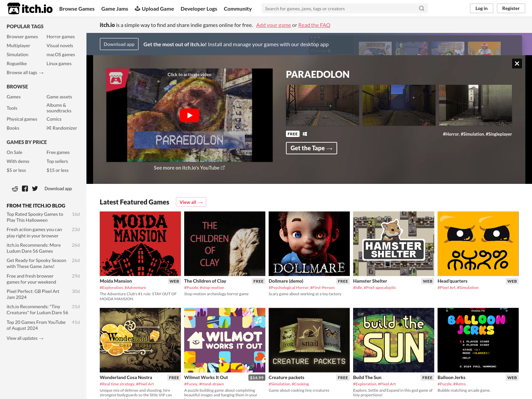Open Dollmare demo game cover
The height and width of the screenshot is (399, 532).
click(309, 244)
